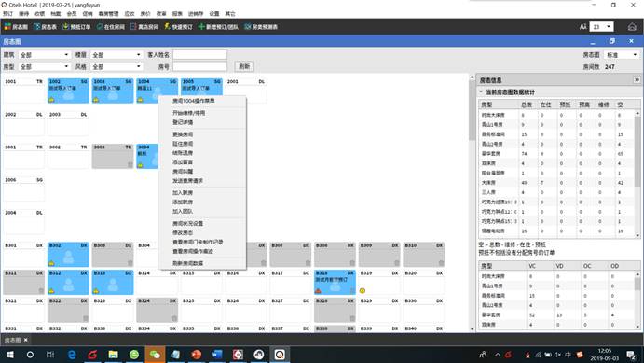Click the 客人姓名 guest name field

click(x=199, y=55)
